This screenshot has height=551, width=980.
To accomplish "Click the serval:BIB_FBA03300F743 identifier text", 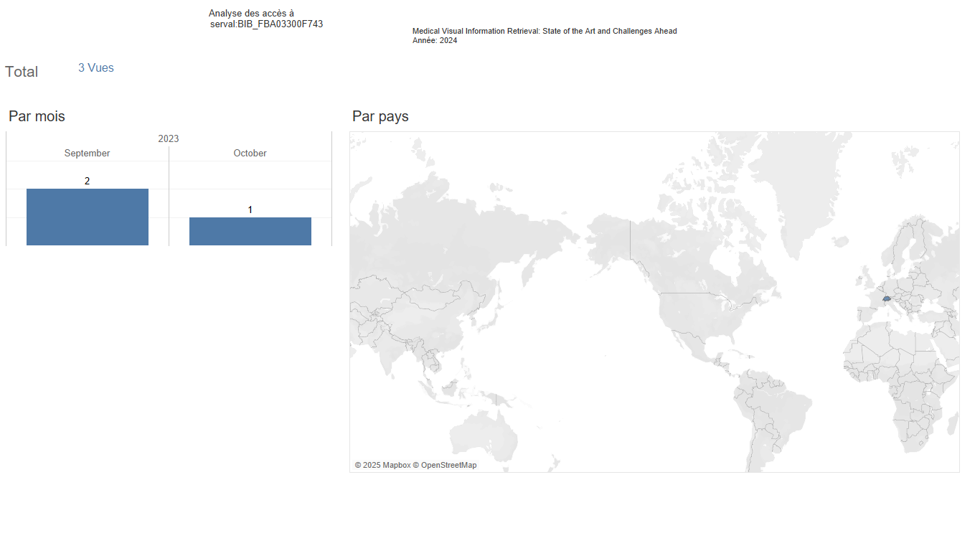I will [x=266, y=24].
